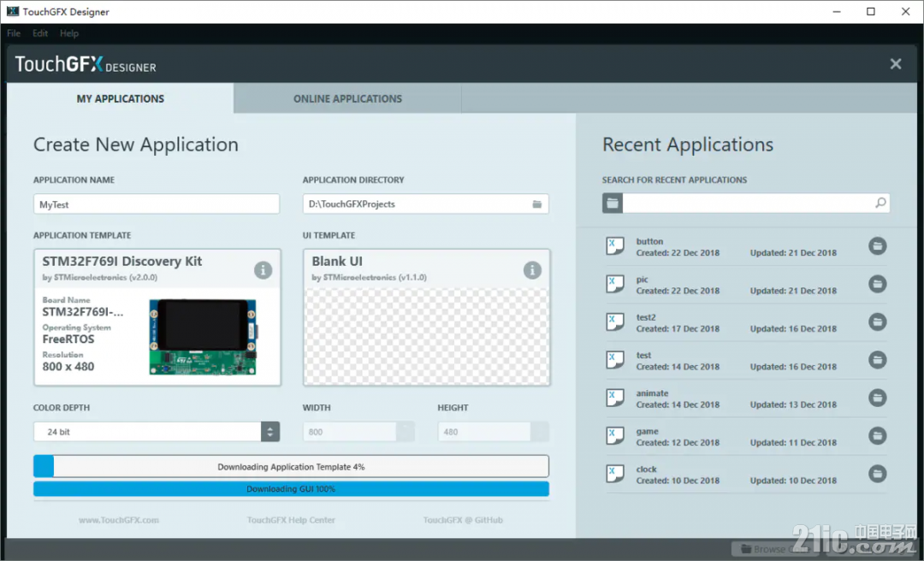Close the TouchGFX Designer window
The width and height of the screenshot is (924, 561).
(x=906, y=12)
